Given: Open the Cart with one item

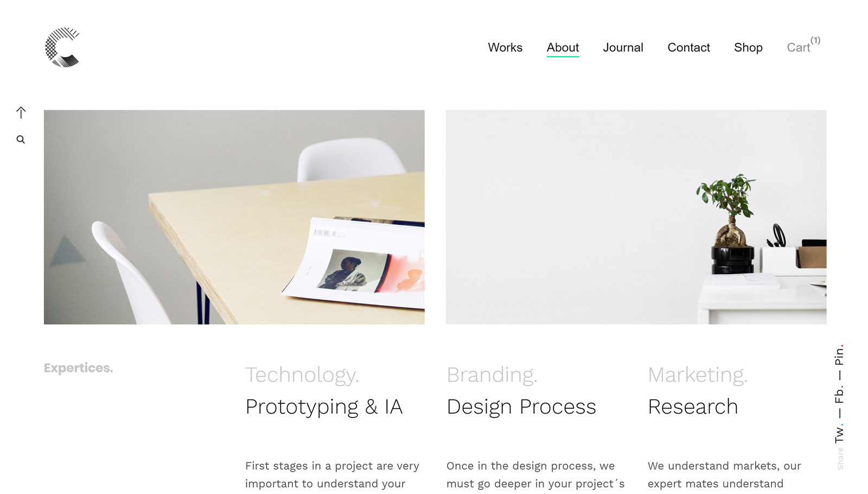Looking at the screenshot, I should [x=803, y=46].
